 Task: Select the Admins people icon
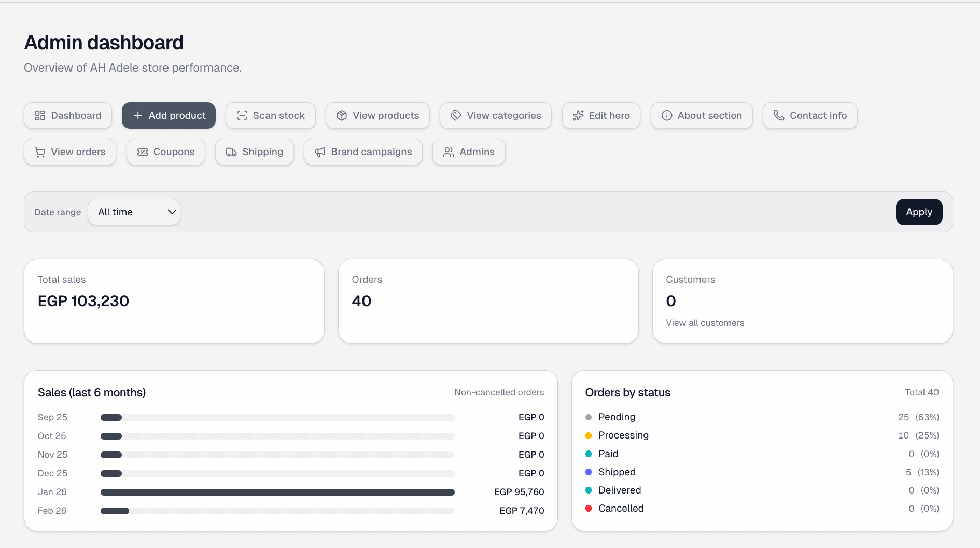[449, 152]
